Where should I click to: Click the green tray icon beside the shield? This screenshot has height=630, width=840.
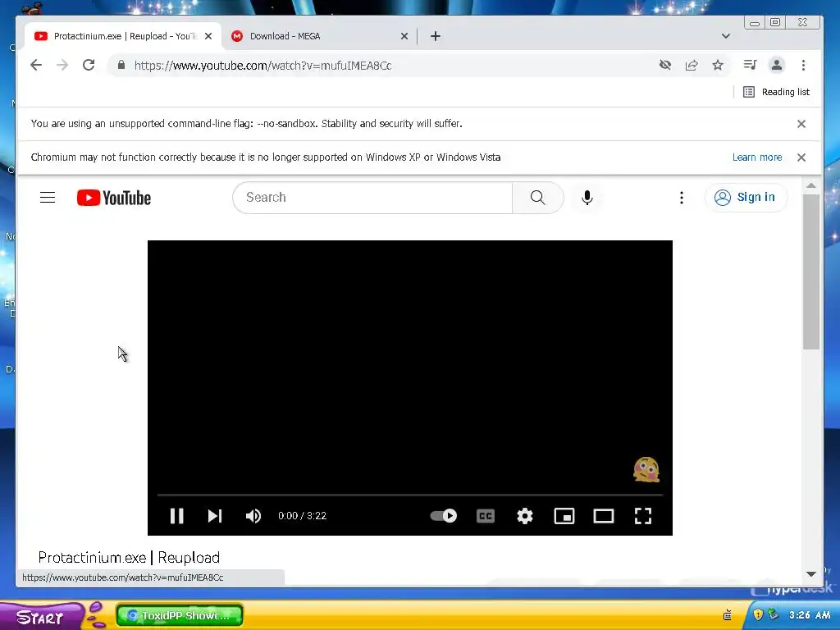click(x=773, y=614)
